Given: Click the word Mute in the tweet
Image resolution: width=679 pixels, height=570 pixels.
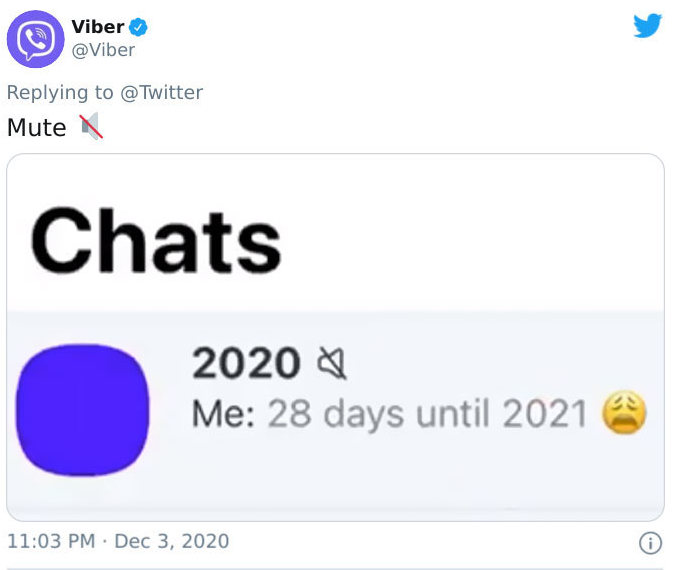Looking at the screenshot, I should 37,128.
